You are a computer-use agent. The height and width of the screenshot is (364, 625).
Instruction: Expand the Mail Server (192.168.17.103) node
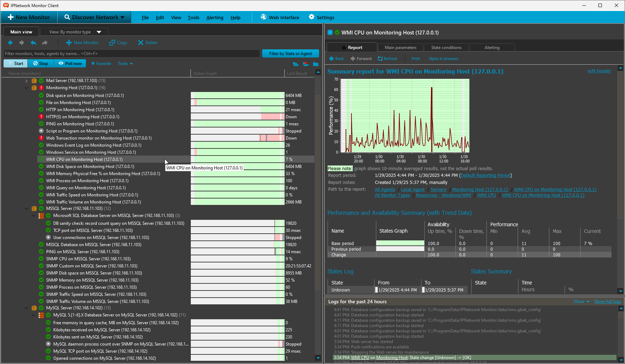click(27, 81)
